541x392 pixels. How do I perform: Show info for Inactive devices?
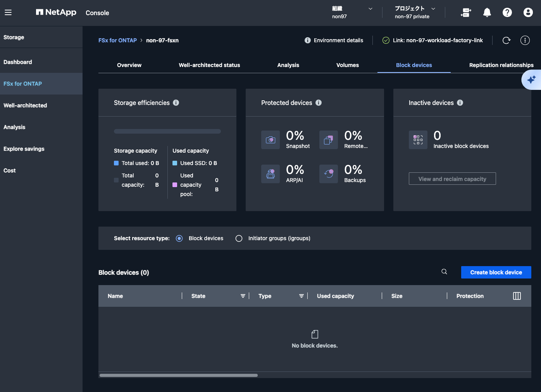pos(460,103)
